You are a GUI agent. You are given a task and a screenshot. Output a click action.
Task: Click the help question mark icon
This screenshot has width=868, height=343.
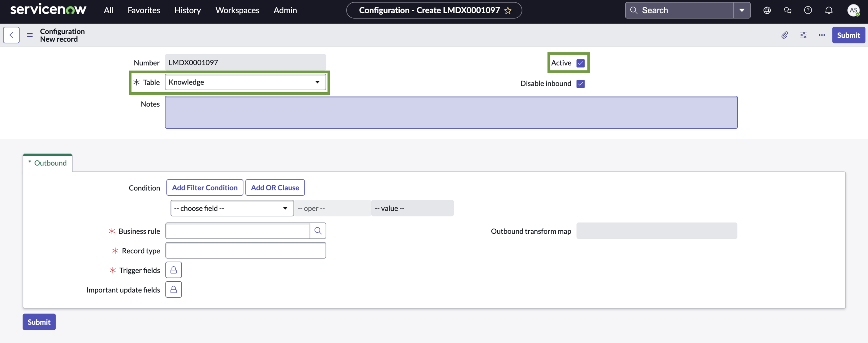click(x=808, y=10)
